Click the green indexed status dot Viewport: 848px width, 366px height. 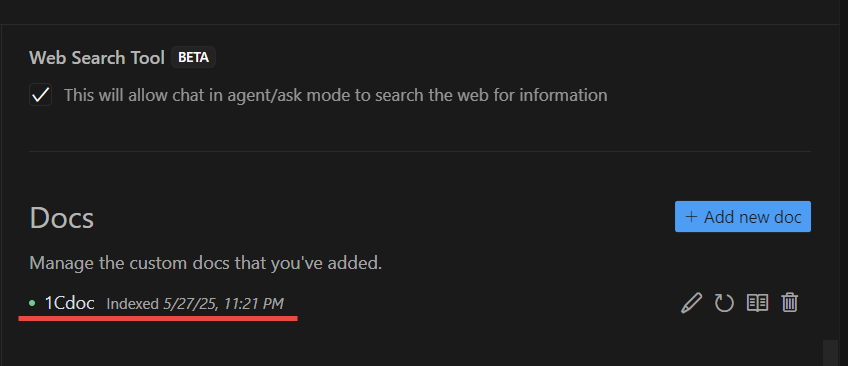[32, 303]
